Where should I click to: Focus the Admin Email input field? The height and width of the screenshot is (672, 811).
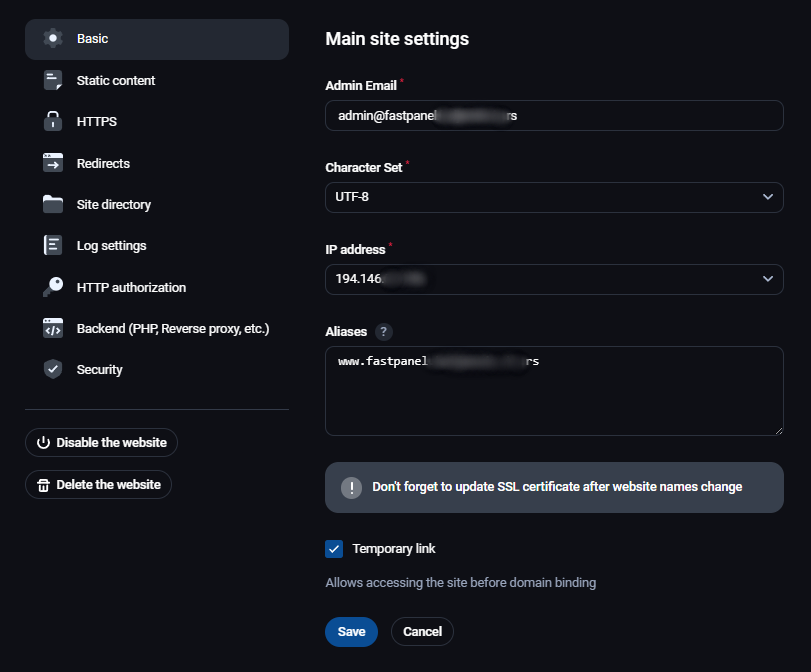pos(554,116)
